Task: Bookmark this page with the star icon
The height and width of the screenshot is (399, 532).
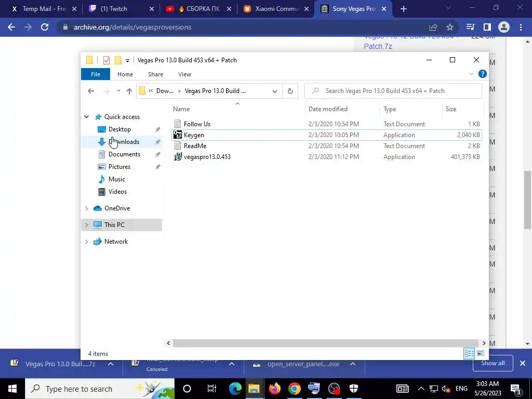Action: pos(450,27)
